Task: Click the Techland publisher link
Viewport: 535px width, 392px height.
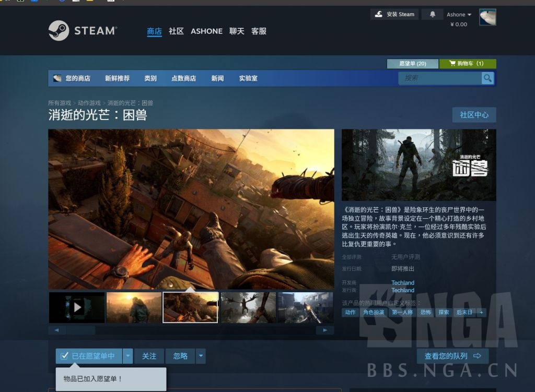Action: [403, 290]
